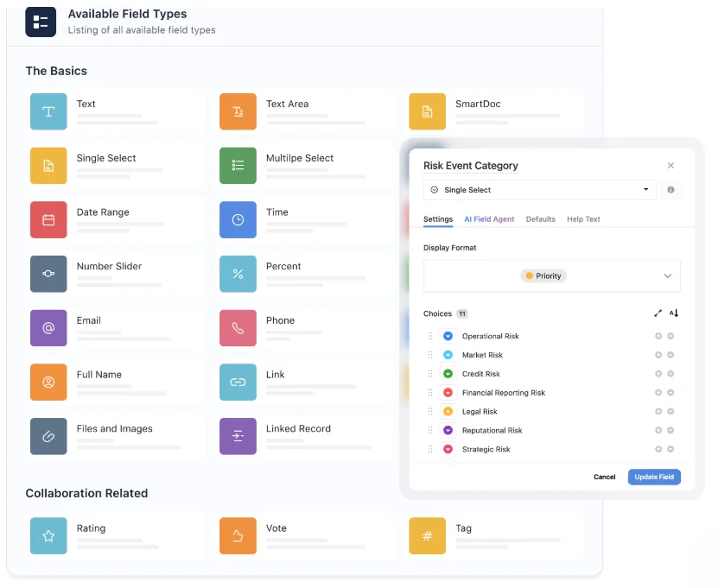Change the Financial Reporting Risk color

[448, 393]
